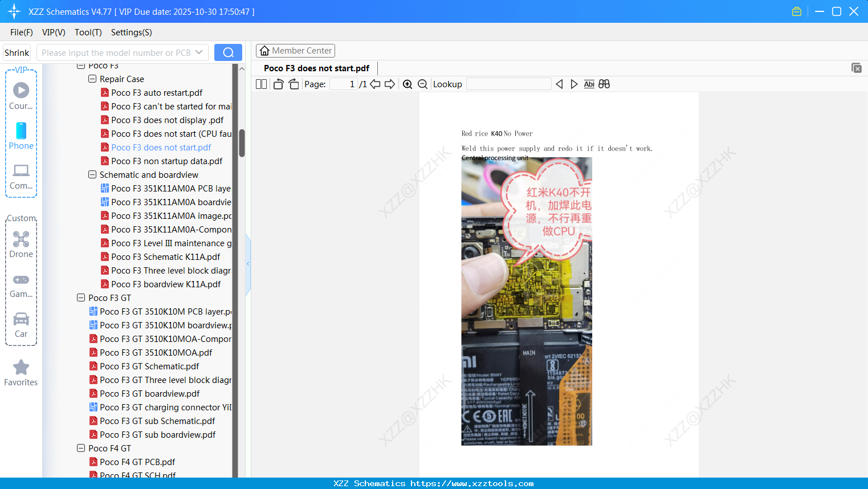Viewport: 868px width, 489px height.
Task: Select the Computer category icon
Action: click(x=21, y=176)
